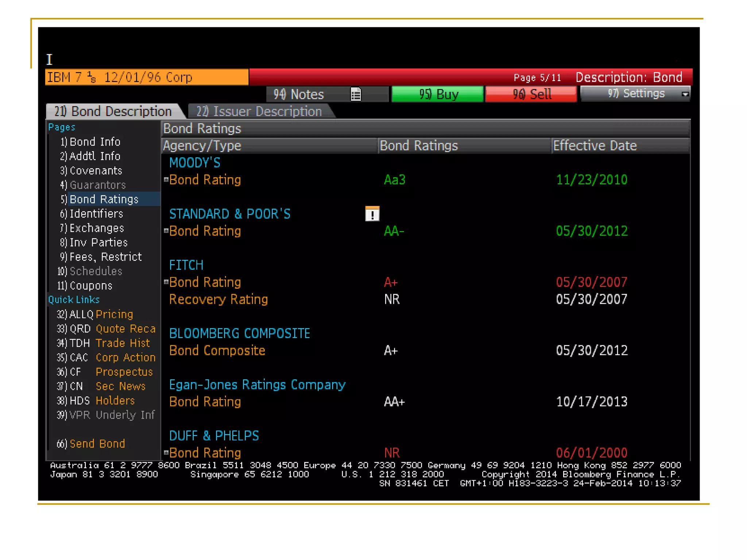Open the Settings dropdown arrow
Image resolution: width=747 pixels, height=560 pixels.
point(685,94)
